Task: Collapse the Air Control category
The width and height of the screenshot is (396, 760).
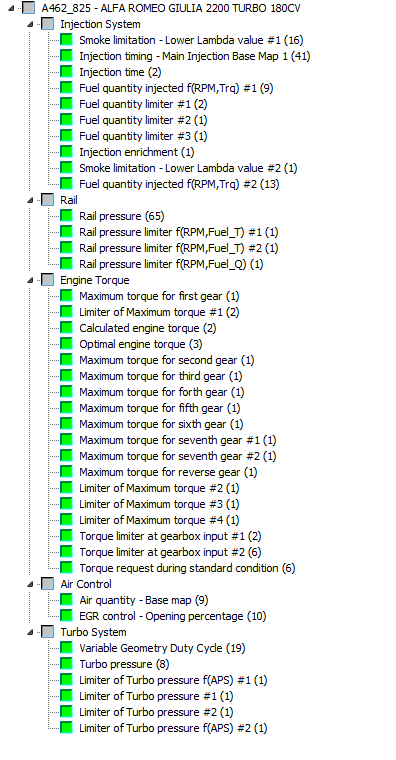Action: coord(31,584)
